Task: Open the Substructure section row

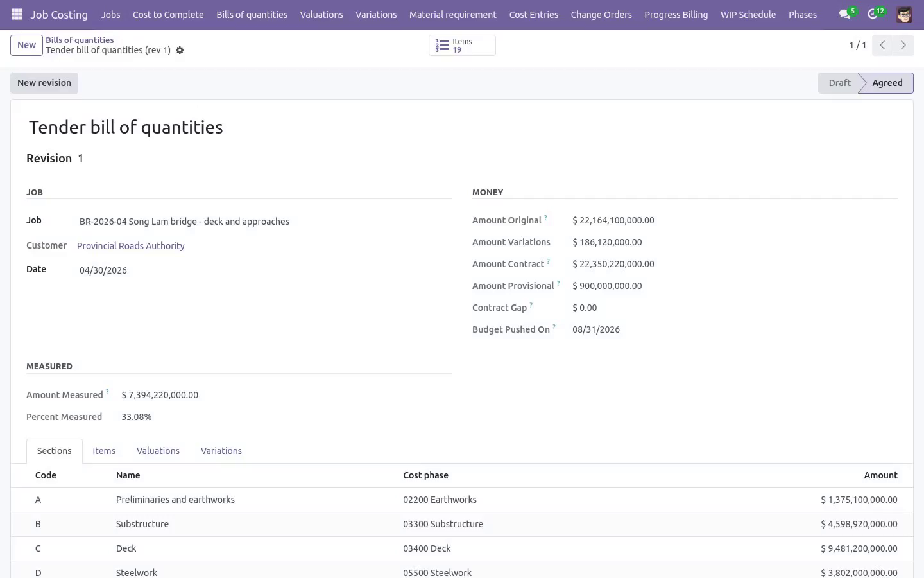Action: pos(462,524)
